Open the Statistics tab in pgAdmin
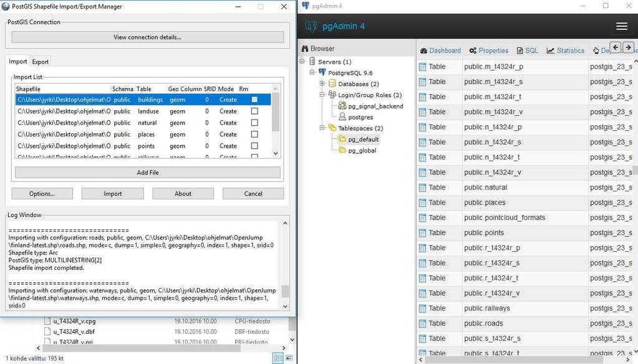The image size is (638, 364). pos(566,50)
